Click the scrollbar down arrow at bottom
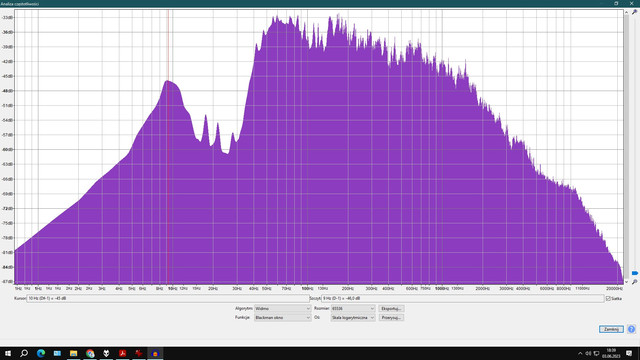Viewport: 640px width, 360px height. [626, 282]
